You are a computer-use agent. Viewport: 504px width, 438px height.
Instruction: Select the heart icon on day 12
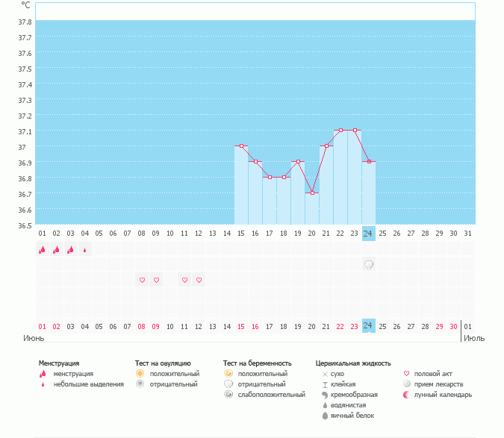pyautogui.click(x=199, y=280)
